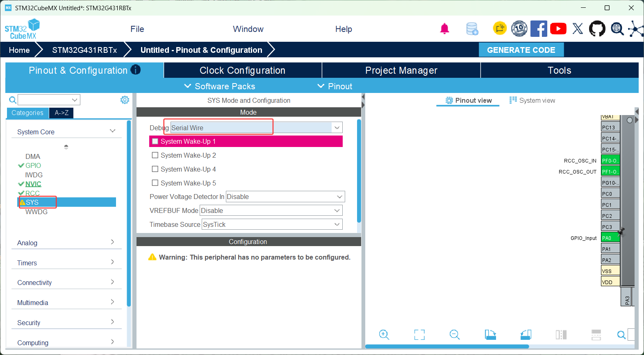Open the Window menu

(x=248, y=29)
